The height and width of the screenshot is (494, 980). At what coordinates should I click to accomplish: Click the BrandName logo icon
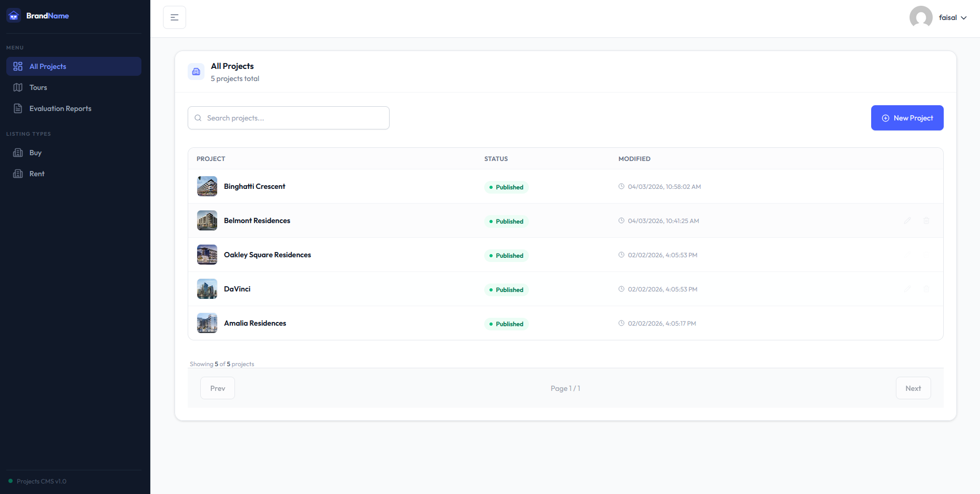14,16
